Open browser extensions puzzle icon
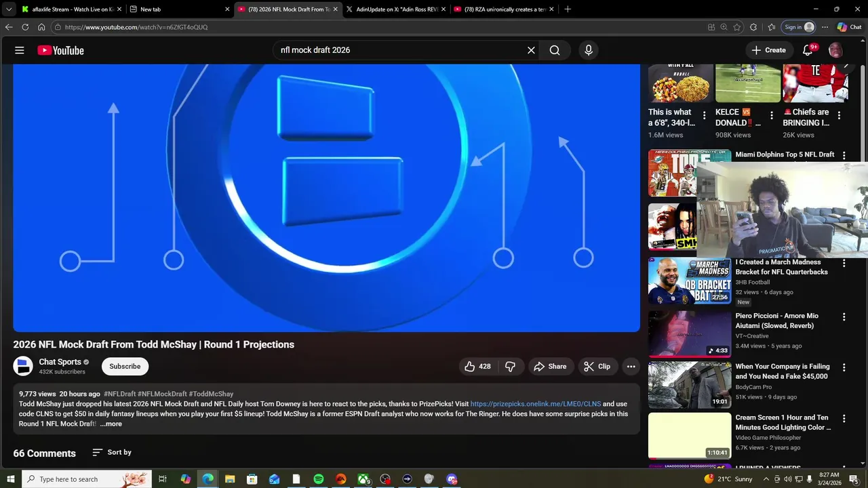The height and width of the screenshot is (488, 868). coord(753,27)
